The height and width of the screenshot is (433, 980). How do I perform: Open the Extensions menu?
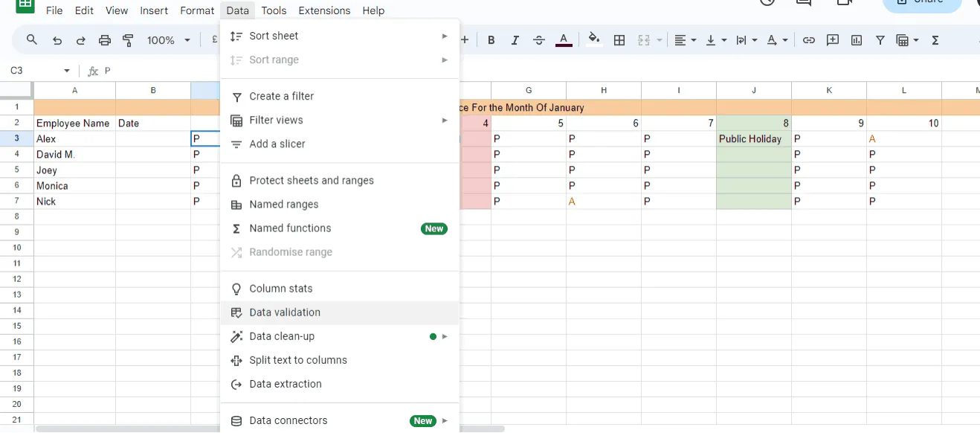324,10
